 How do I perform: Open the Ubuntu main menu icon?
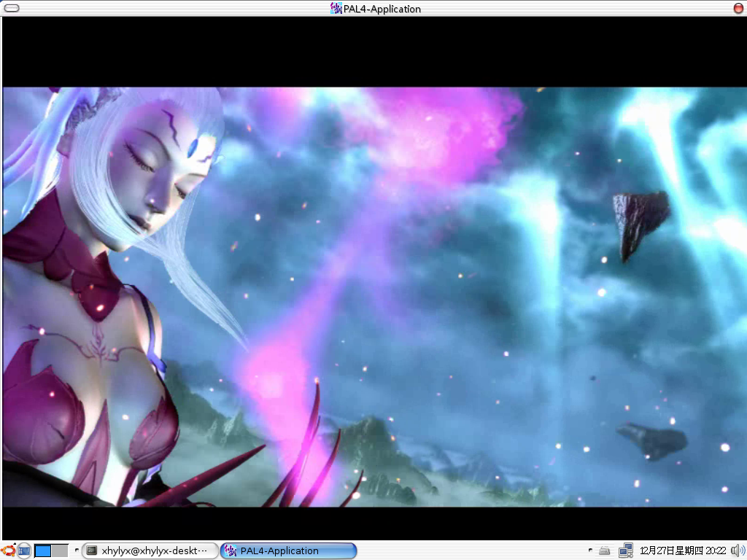tap(8, 551)
